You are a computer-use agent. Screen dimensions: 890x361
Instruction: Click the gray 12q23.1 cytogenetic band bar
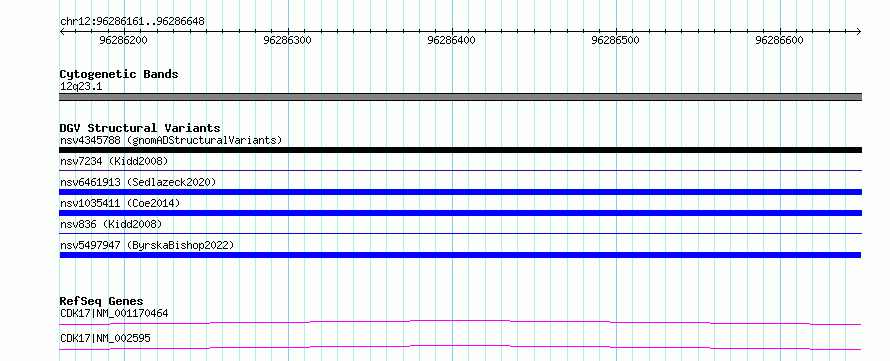(460, 97)
